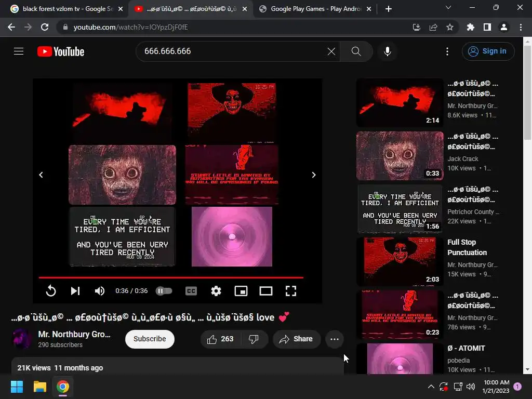This screenshot has width=532, height=399.
Task: Select the active YouTube video tab
Action: point(190,9)
